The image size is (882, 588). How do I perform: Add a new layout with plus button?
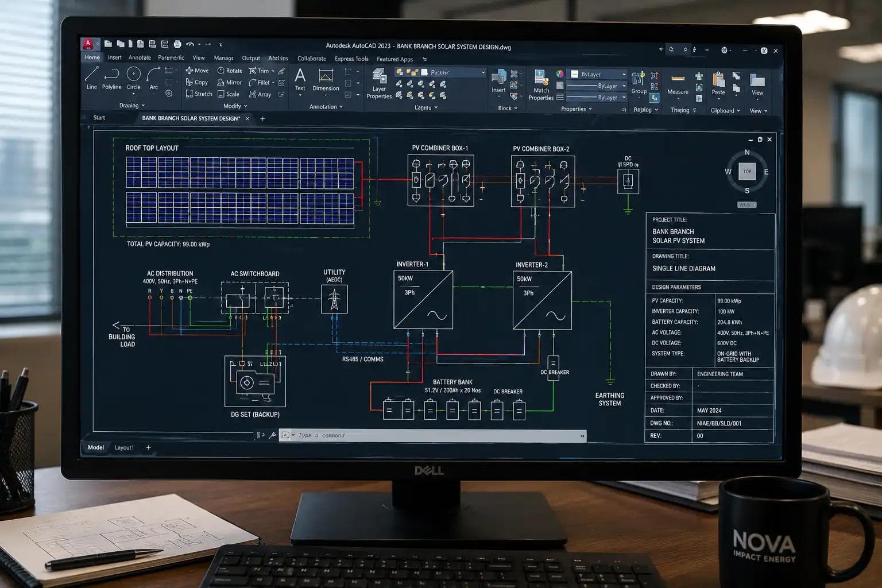[x=148, y=448]
